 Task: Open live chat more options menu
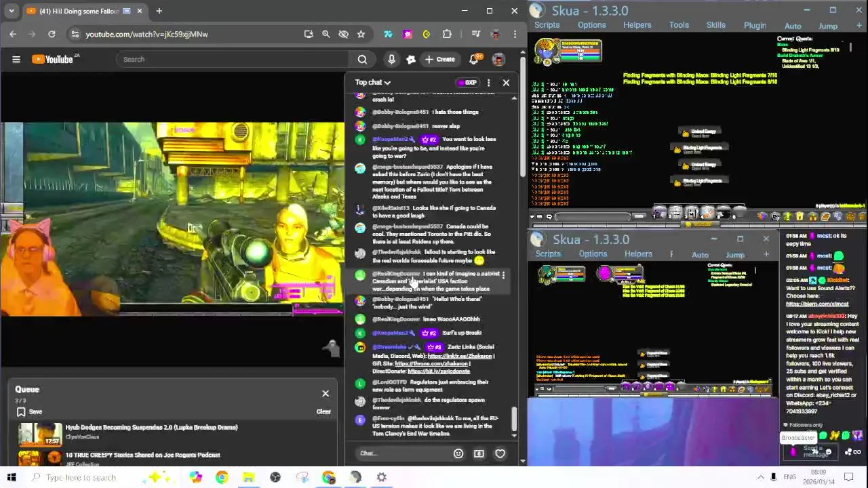(x=488, y=83)
